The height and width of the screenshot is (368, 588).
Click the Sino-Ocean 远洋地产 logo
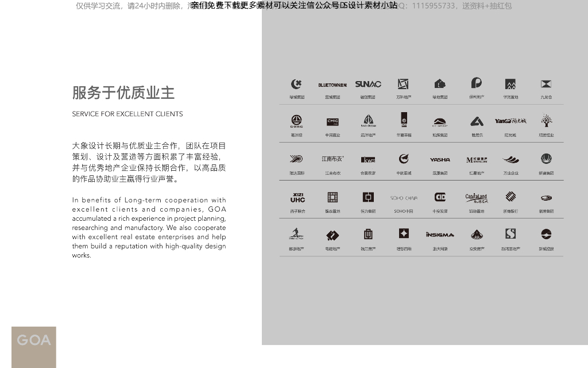pyautogui.click(x=368, y=121)
